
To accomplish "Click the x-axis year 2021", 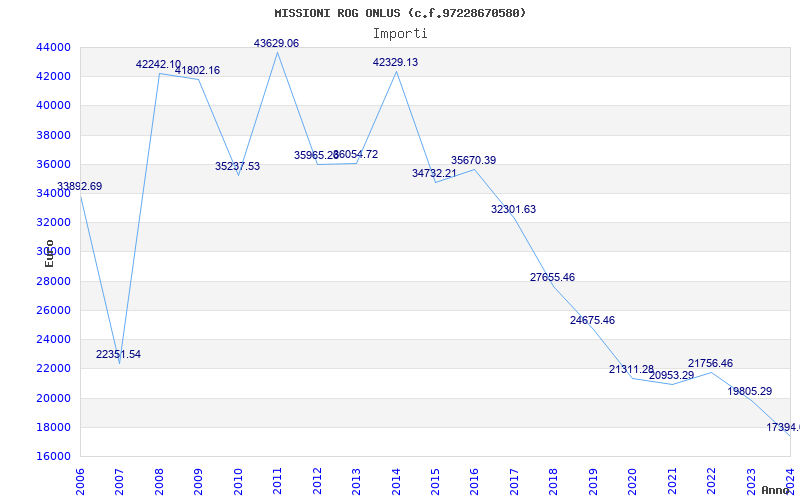I will [x=672, y=482].
